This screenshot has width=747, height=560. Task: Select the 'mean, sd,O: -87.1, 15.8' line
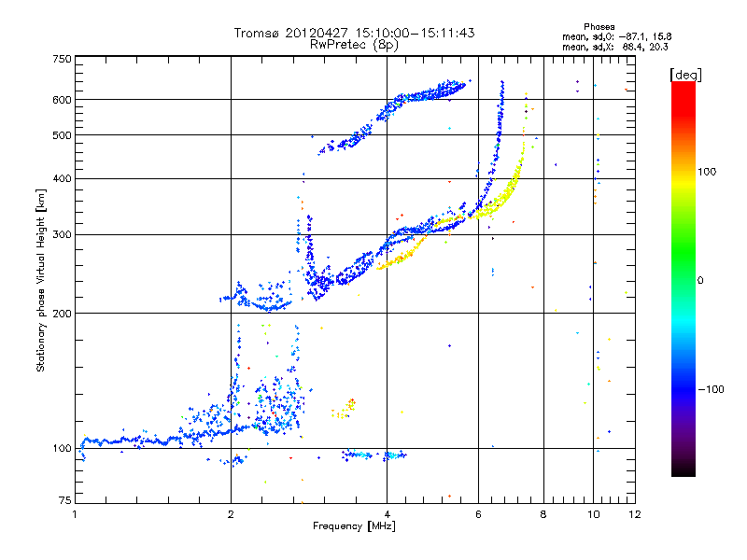[x=617, y=36]
